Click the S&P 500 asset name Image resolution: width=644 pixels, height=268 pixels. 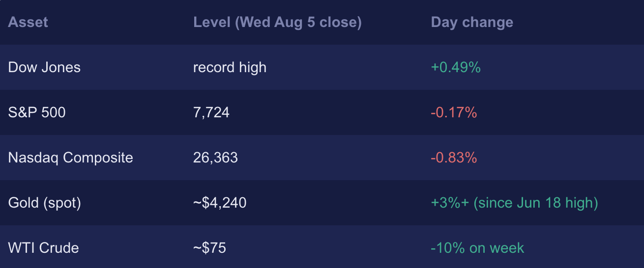[x=37, y=112]
